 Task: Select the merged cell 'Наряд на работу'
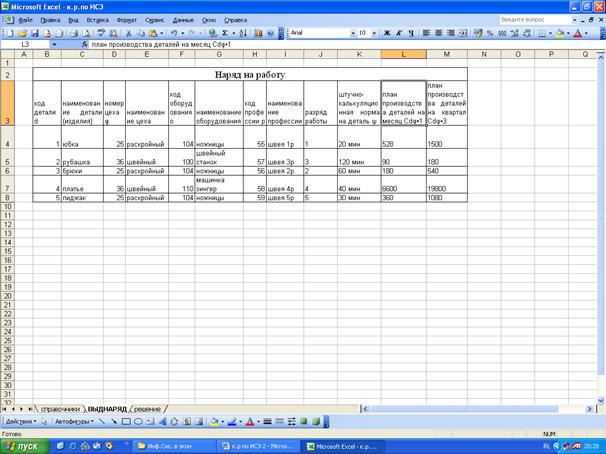pos(250,75)
